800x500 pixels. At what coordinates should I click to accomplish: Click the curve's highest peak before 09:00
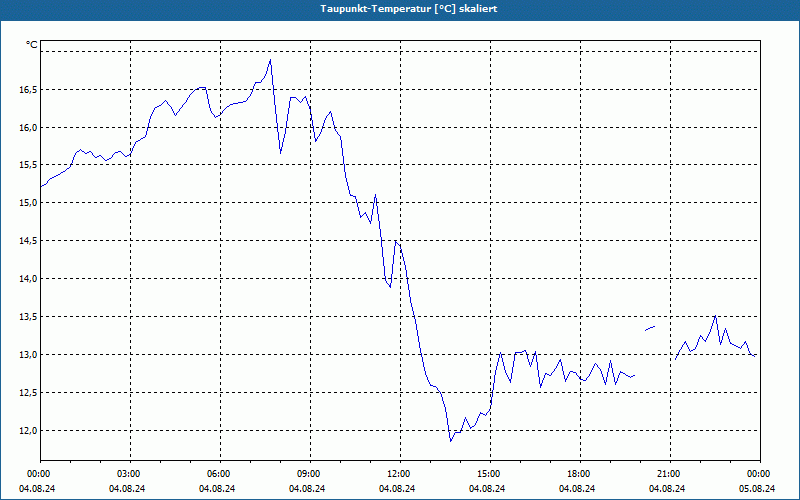pyautogui.click(x=270, y=60)
